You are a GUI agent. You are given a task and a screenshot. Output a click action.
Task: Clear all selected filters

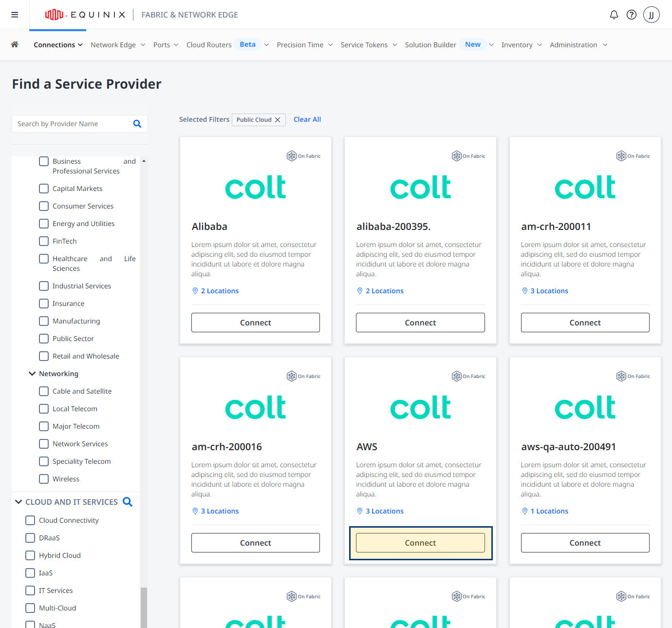307,119
